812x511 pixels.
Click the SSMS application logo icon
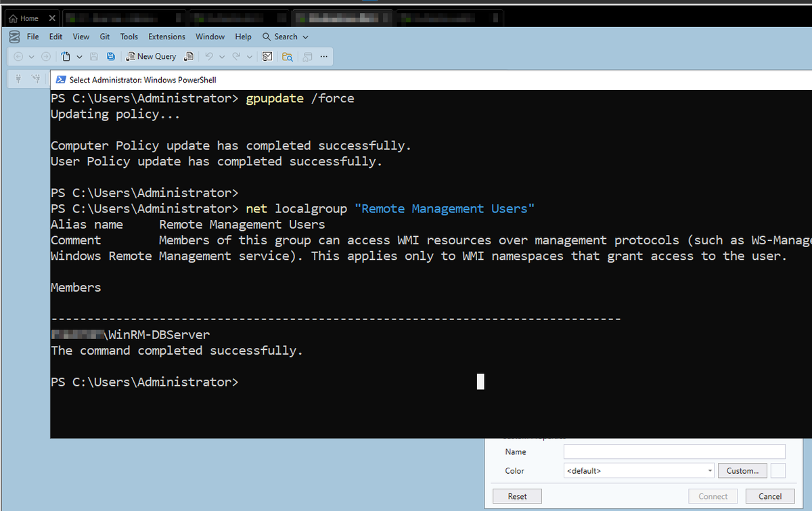coord(14,37)
